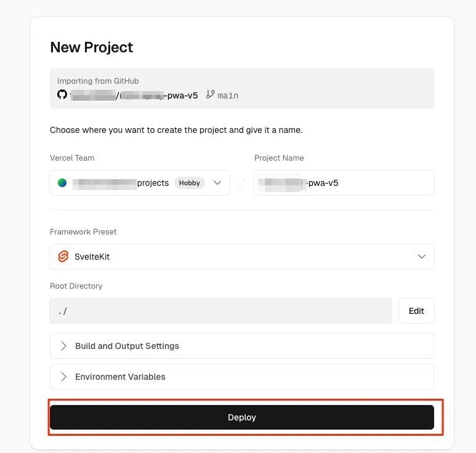Click the Root Directory path field
This screenshot has width=476, height=453.
point(220,311)
